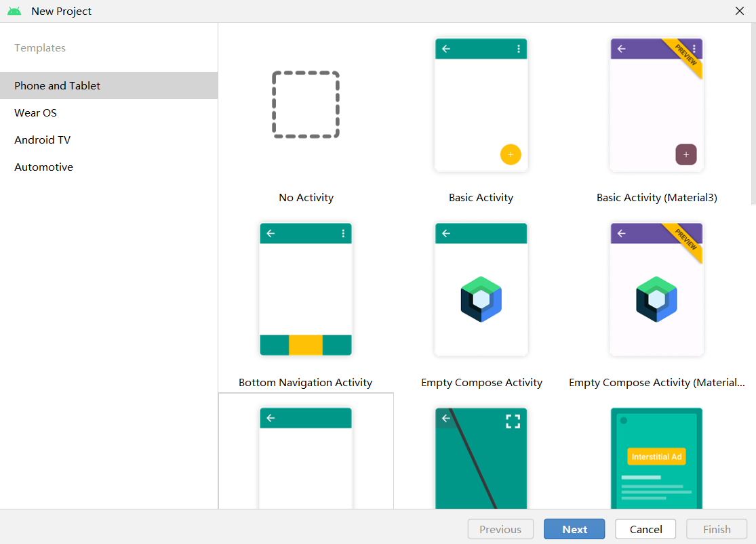
Task: Close the New Project dialog
Action: tap(740, 11)
